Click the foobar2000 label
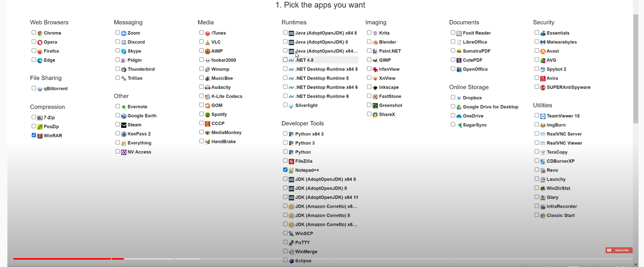Screen dimensions: 644x267 pos(223,60)
